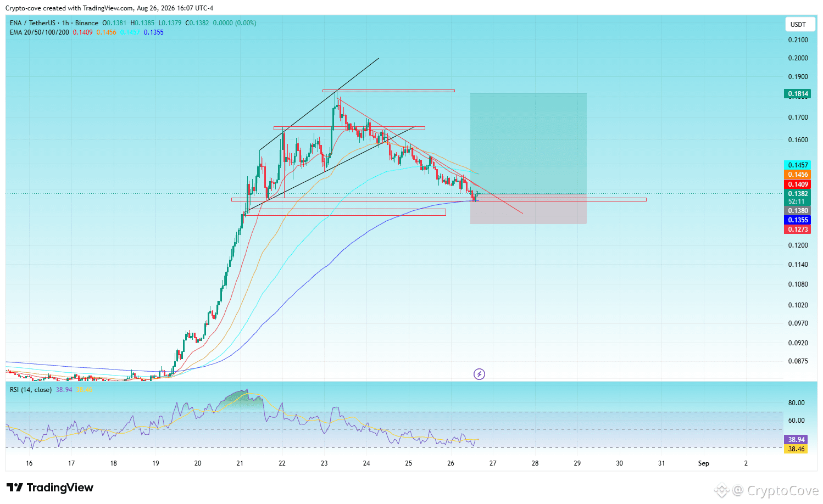
Task: Click the orange 0.1456 price axis tag
Action: tap(798, 175)
